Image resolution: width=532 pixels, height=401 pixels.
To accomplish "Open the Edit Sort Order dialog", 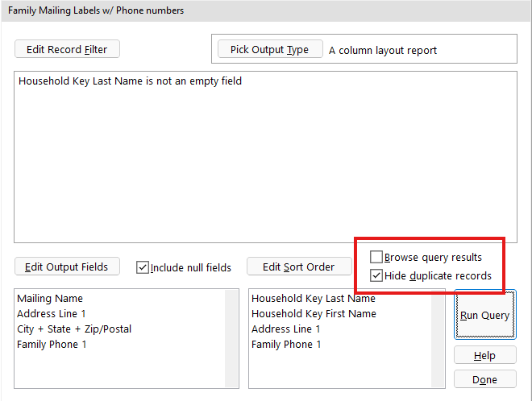I will (x=298, y=267).
